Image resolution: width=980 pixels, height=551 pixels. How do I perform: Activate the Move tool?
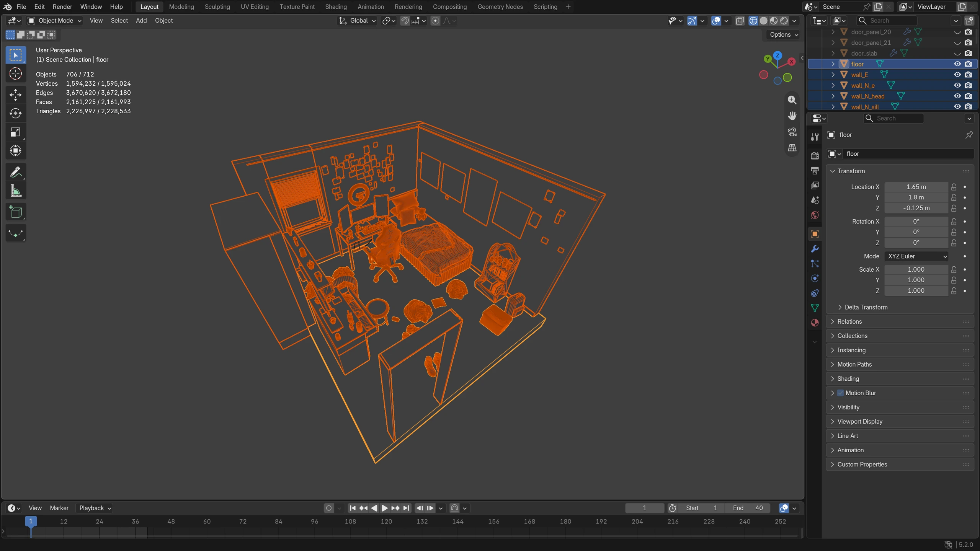coord(16,95)
